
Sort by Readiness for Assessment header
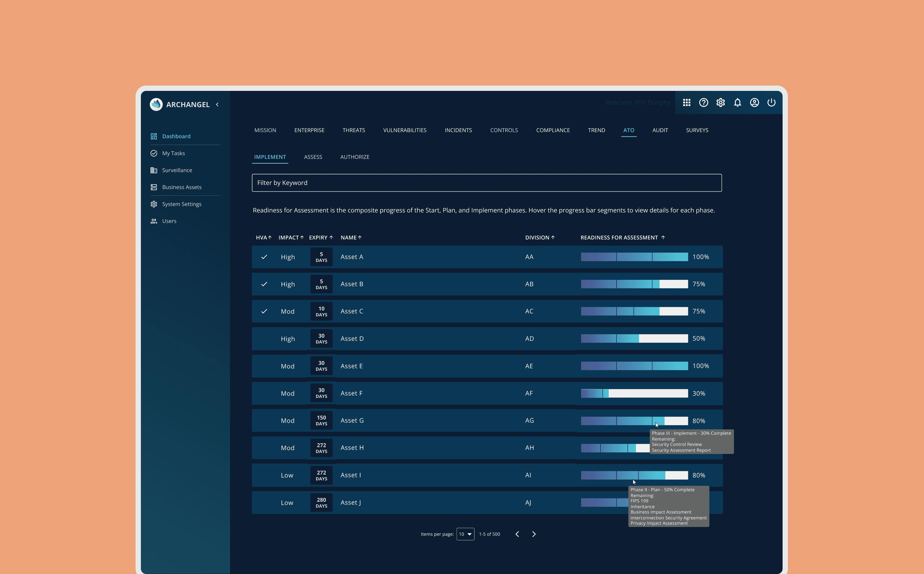pyautogui.click(x=623, y=238)
